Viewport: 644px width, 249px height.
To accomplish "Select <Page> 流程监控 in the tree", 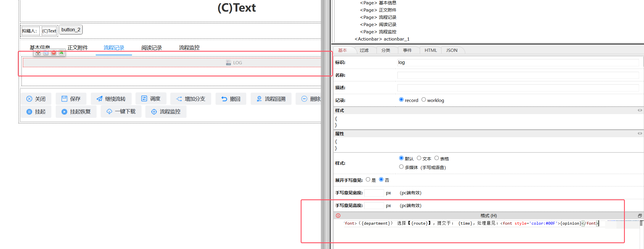I will (x=378, y=32).
